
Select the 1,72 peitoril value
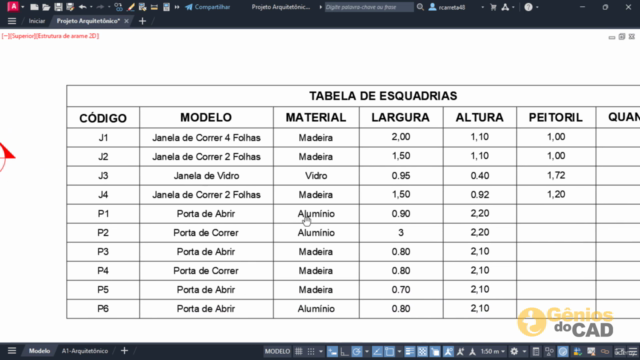click(556, 176)
